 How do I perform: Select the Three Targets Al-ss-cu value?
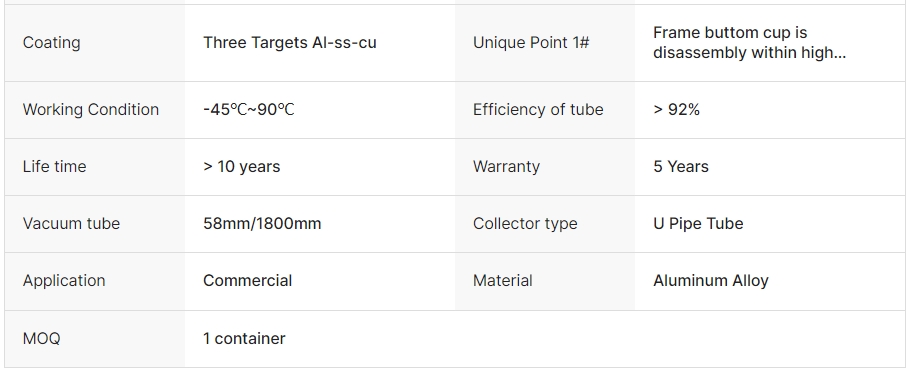(x=289, y=43)
